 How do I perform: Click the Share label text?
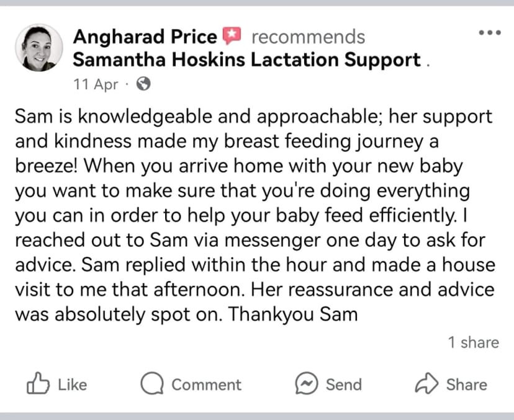466,385
